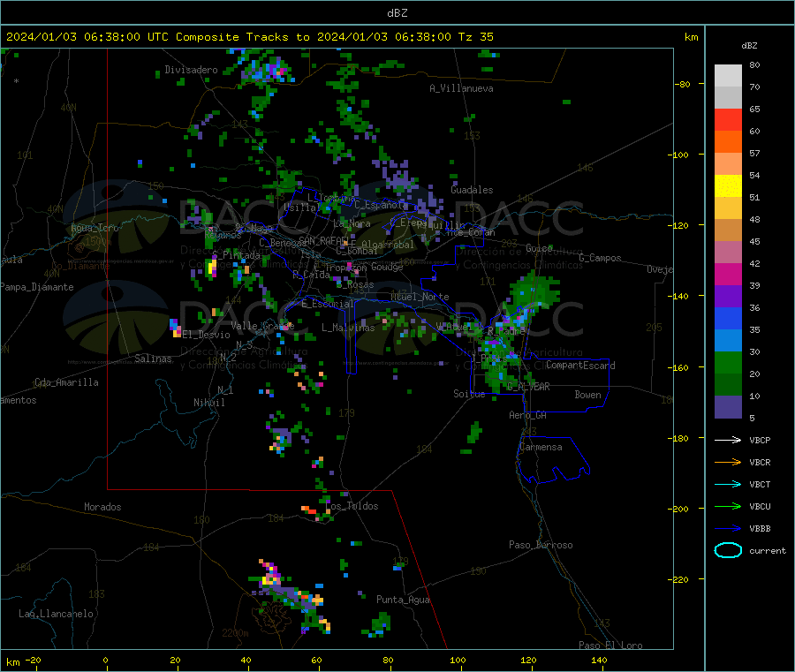Click the Paso_Barroso map label
795x672 pixels.
coord(541,545)
